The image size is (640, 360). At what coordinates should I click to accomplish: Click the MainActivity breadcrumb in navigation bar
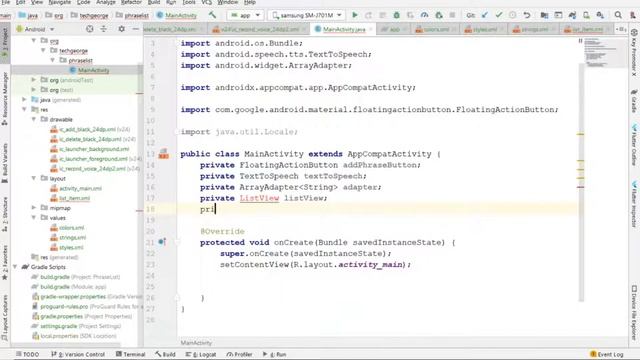[177, 16]
